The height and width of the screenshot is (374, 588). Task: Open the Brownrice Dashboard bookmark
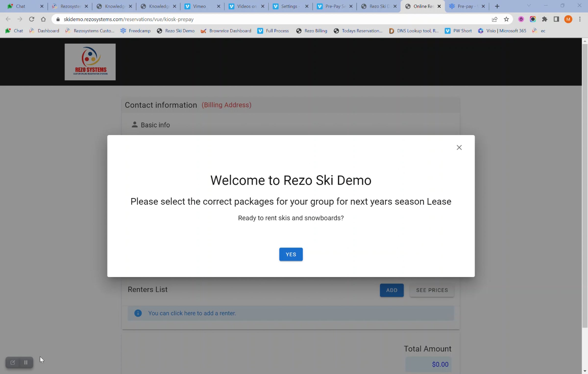coord(226,31)
